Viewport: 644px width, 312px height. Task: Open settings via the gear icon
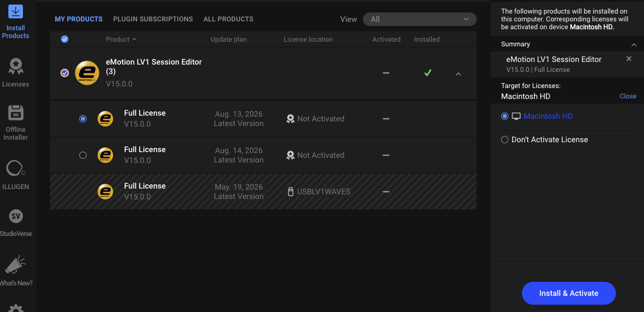coord(16,308)
